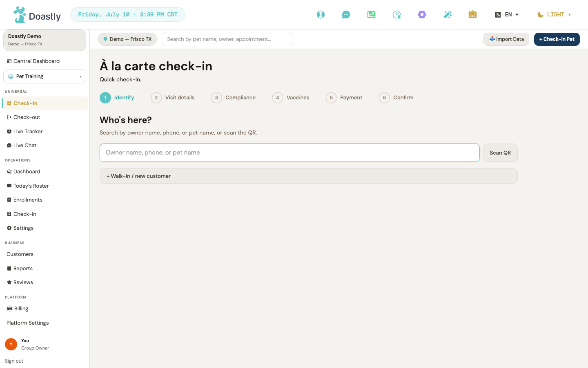Viewport: 588px width, 368px height.
Task: Click the + Check-in Pet button
Action: click(557, 39)
